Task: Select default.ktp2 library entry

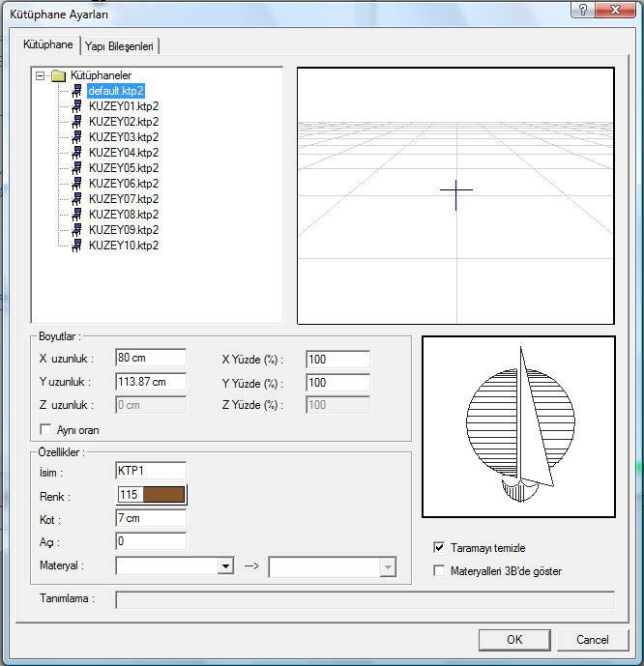Action: (116, 91)
